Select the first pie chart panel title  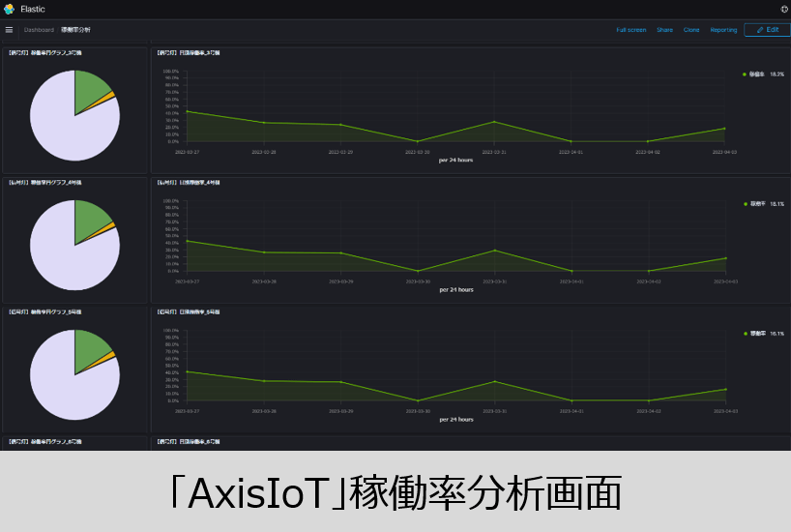point(44,53)
